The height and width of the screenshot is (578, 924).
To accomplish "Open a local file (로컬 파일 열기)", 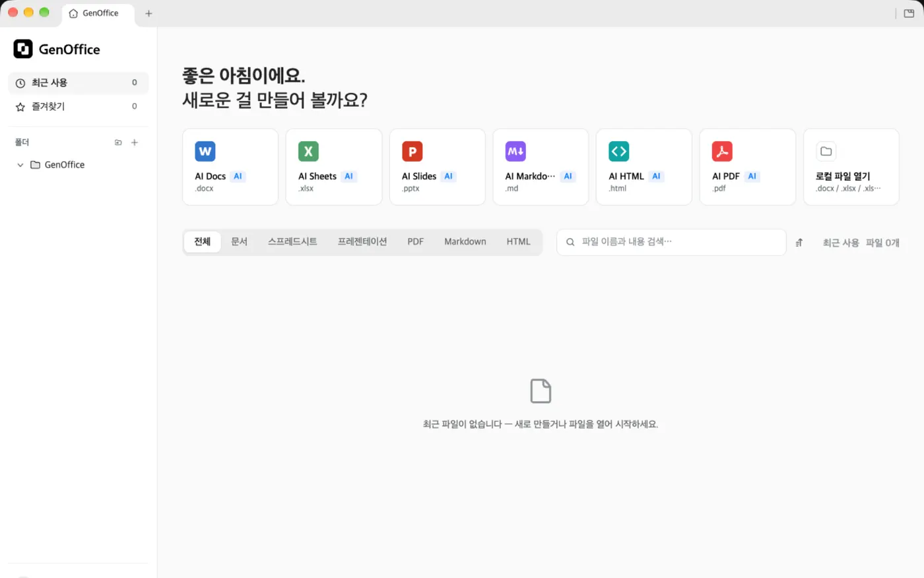I will 851,167.
